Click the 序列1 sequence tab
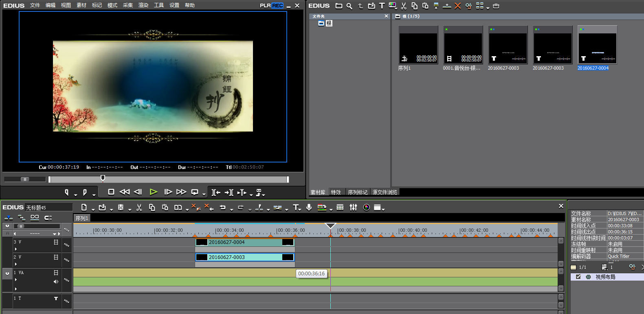Screen dimensions: 644x314 tap(81, 218)
